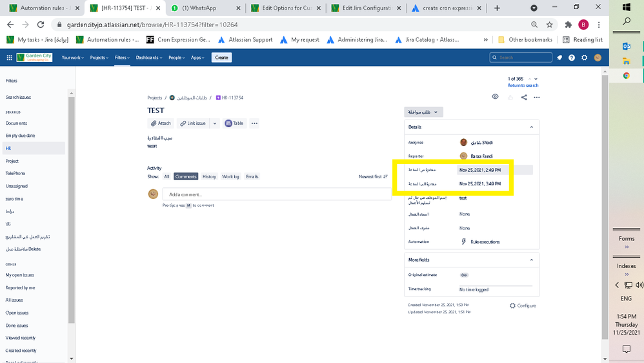Go to next issue down arrow
This screenshot has width=644, height=363.
tap(536, 79)
